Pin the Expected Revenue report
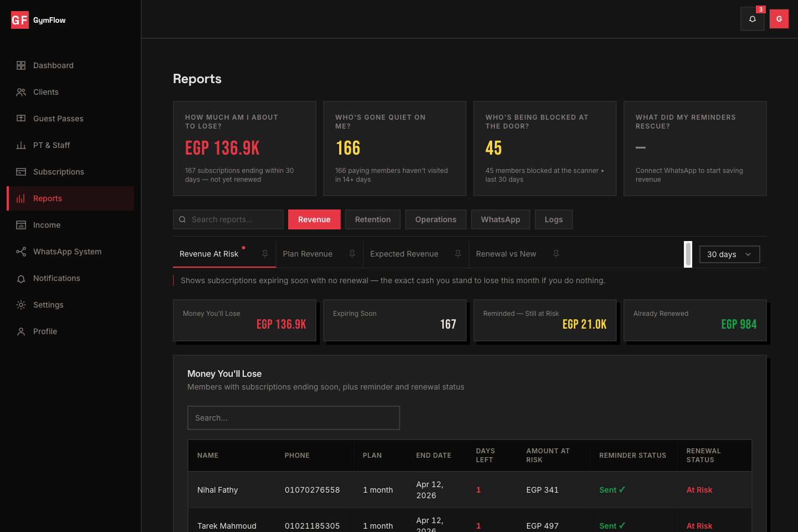Screen dimensions: 798x532 [x=458, y=254]
